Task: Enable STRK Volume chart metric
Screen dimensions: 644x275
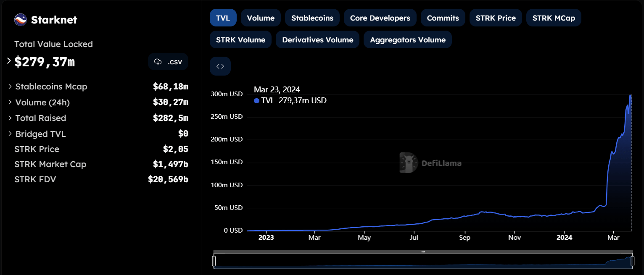Action: [x=240, y=40]
